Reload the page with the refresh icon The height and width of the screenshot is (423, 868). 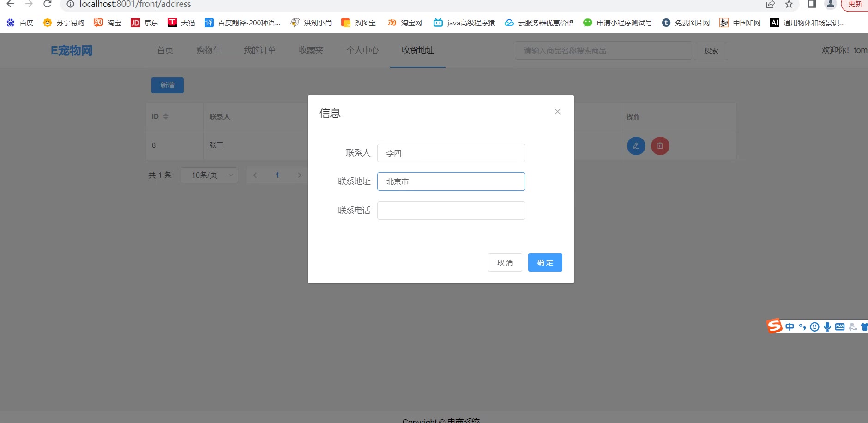click(x=47, y=4)
